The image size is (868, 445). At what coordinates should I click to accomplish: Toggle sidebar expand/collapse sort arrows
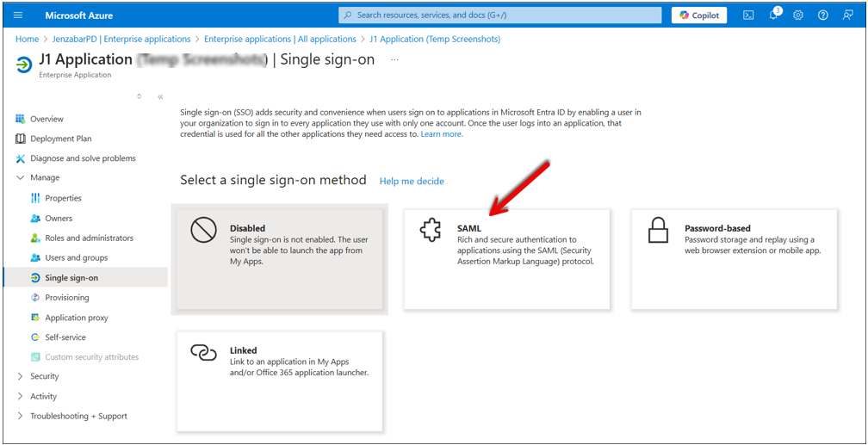point(139,96)
